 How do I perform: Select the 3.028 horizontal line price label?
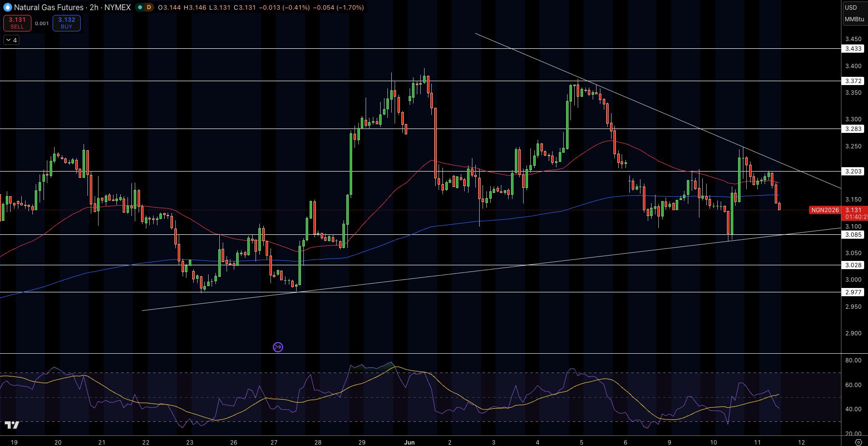pos(854,265)
